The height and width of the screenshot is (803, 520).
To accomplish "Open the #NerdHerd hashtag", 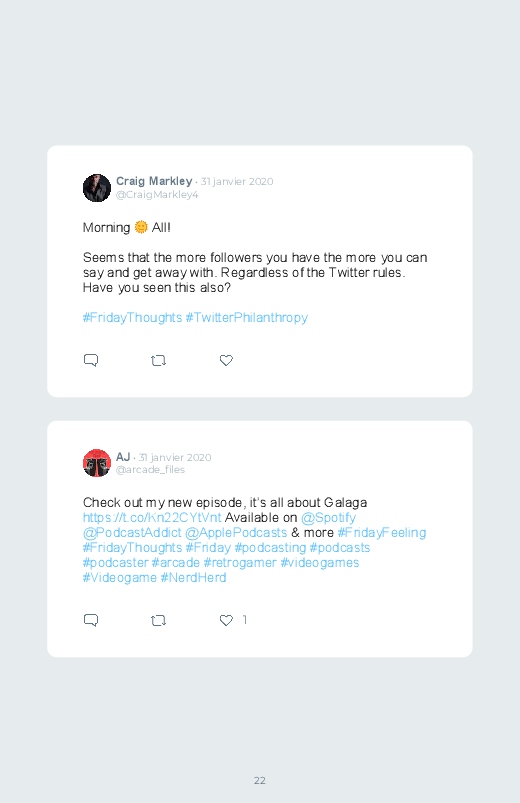I will [x=193, y=578].
